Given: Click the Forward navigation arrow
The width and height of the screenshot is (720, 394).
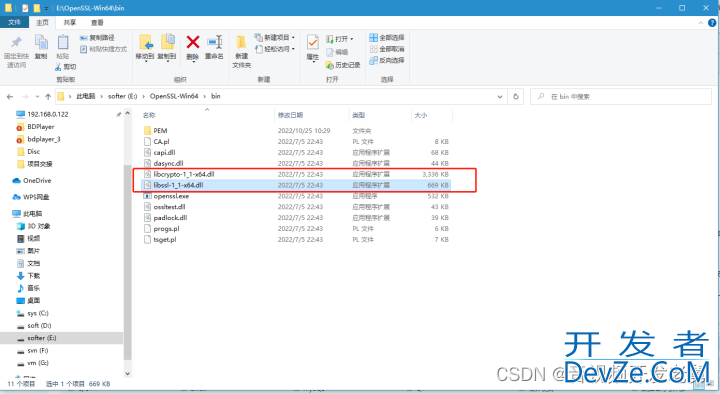Looking at the screenshot, I should [x=25, y=96].
